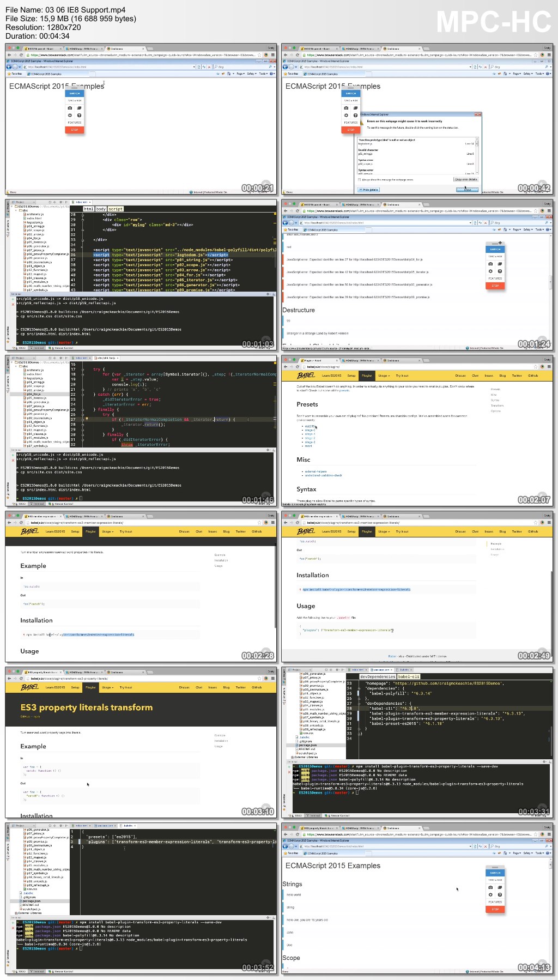This screenshot has height=980, width=558.
Task: Select the frame stamped 00:03:52
Action: [141, 898]
